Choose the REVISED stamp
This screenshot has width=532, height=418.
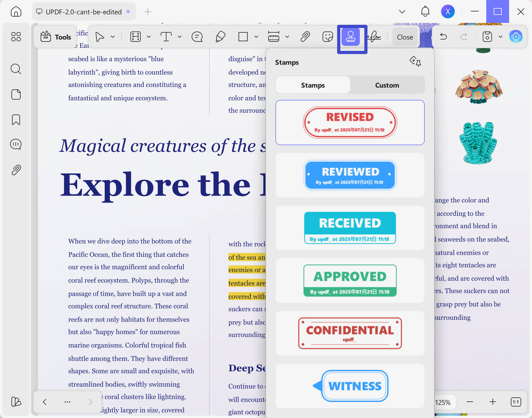[350, 123]
